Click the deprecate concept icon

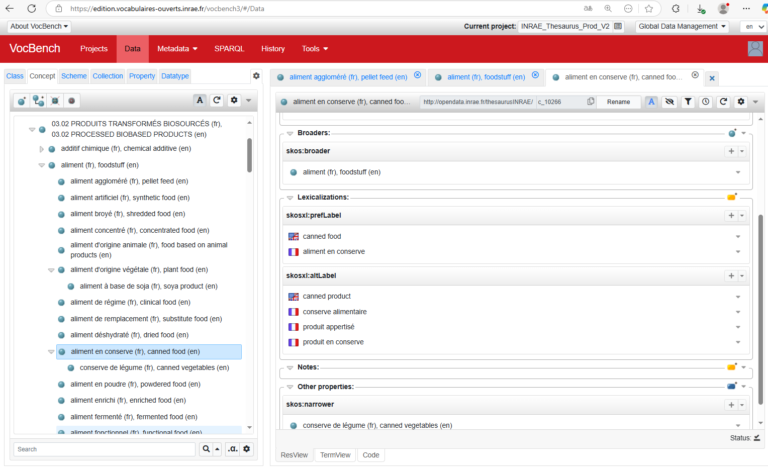72,101
